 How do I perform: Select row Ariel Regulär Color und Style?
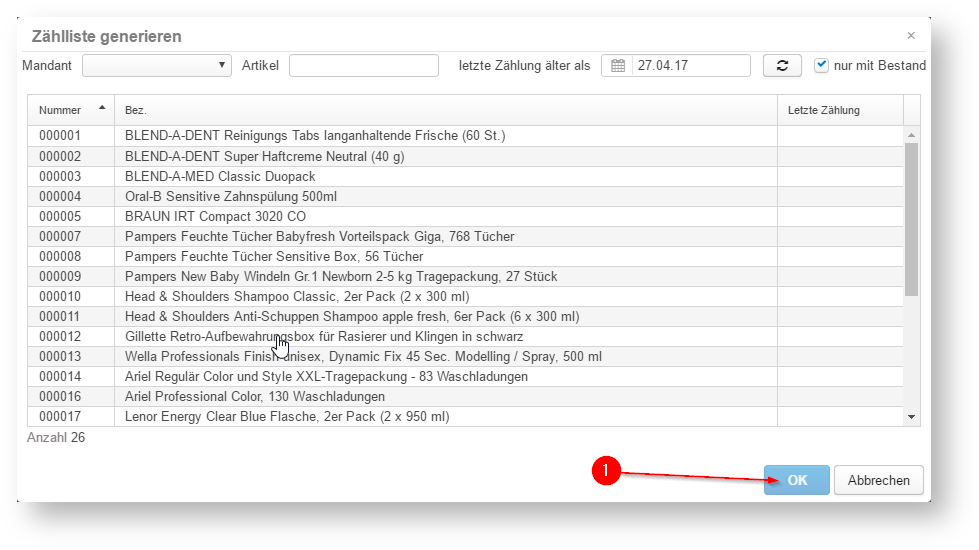[465, 376]
